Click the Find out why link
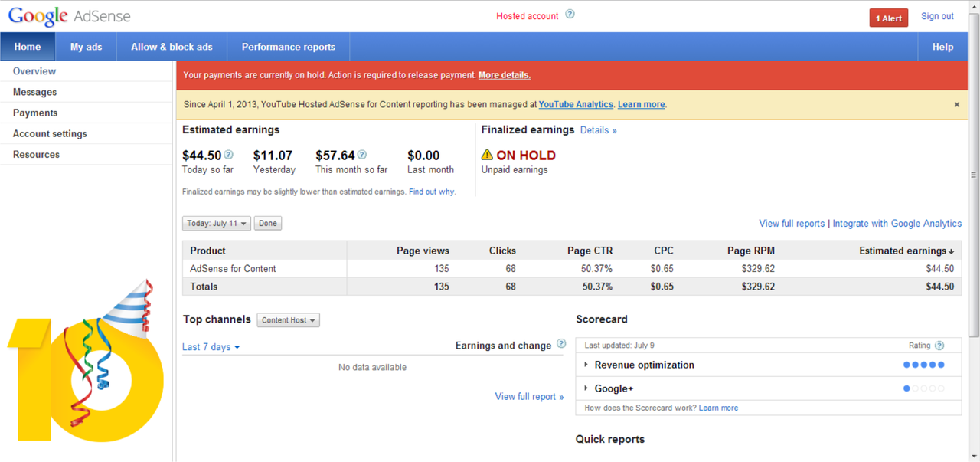Screen dimensions: 980x462 tap(432, 192)
